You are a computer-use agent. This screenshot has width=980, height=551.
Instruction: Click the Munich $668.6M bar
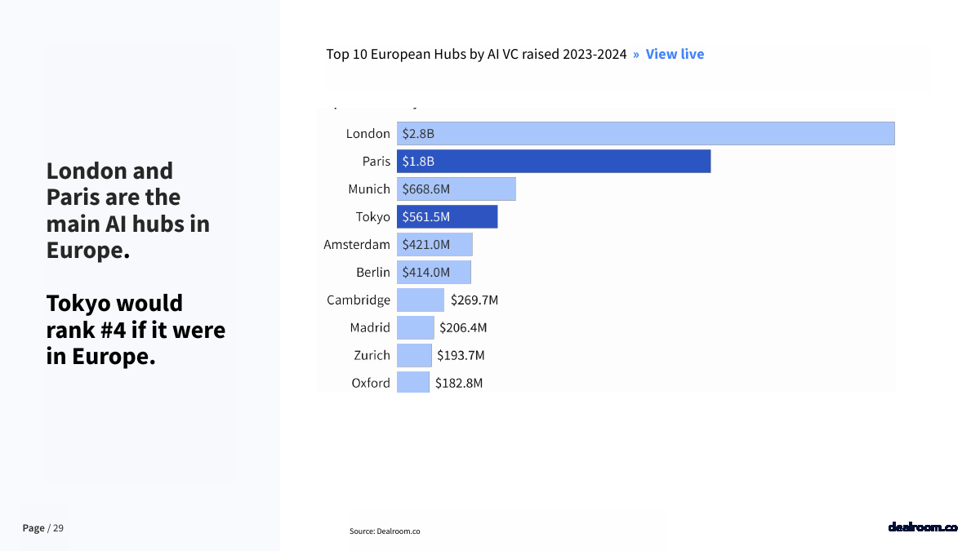pyautogui.click(x=457, y=189)
